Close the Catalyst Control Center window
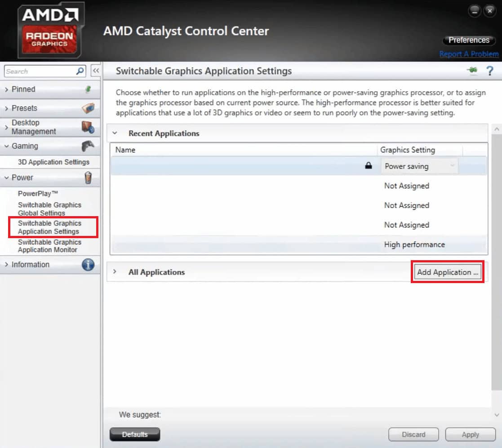 [x=489, y=11]
